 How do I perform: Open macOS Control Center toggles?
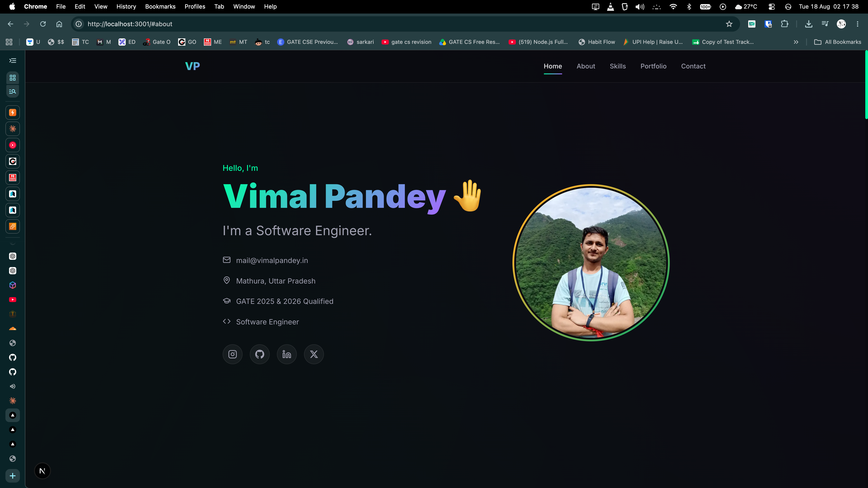pos(772,7)
